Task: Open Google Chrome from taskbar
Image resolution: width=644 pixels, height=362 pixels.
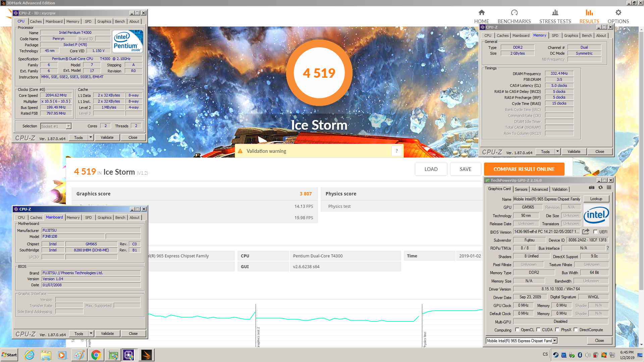Action: (96, 355)
